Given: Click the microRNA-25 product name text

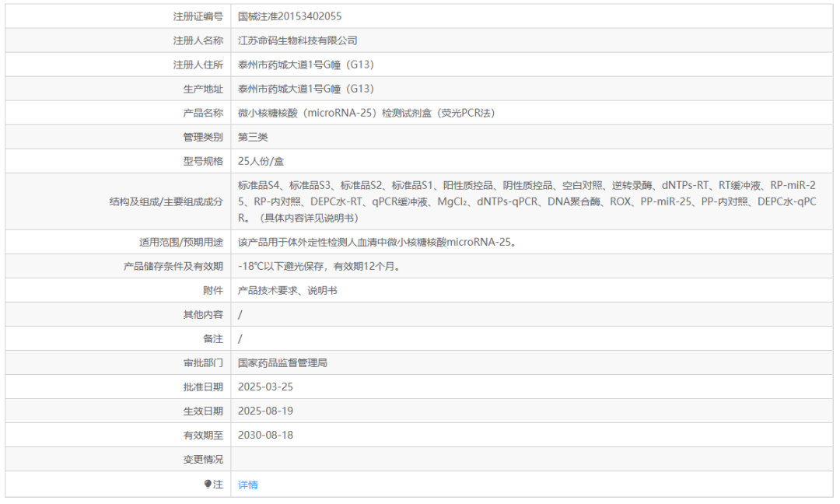Looking at the screenshot, I should pos(366,113).
